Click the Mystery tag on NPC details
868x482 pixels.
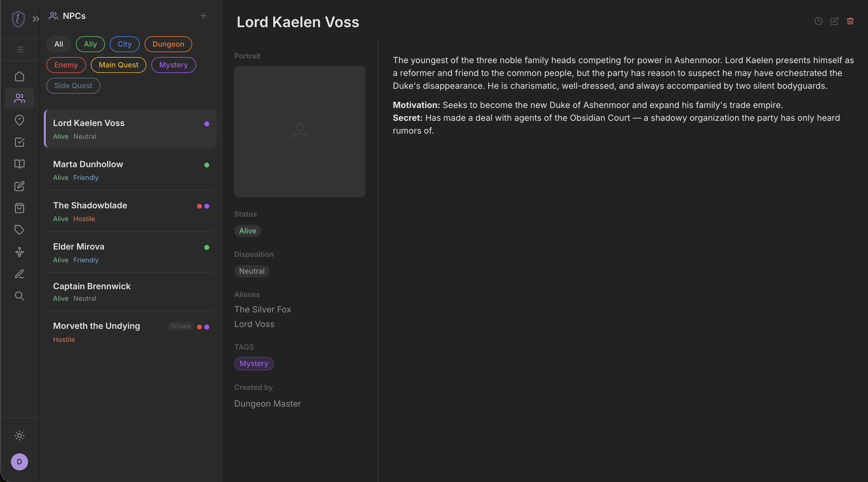coord(254,364)
